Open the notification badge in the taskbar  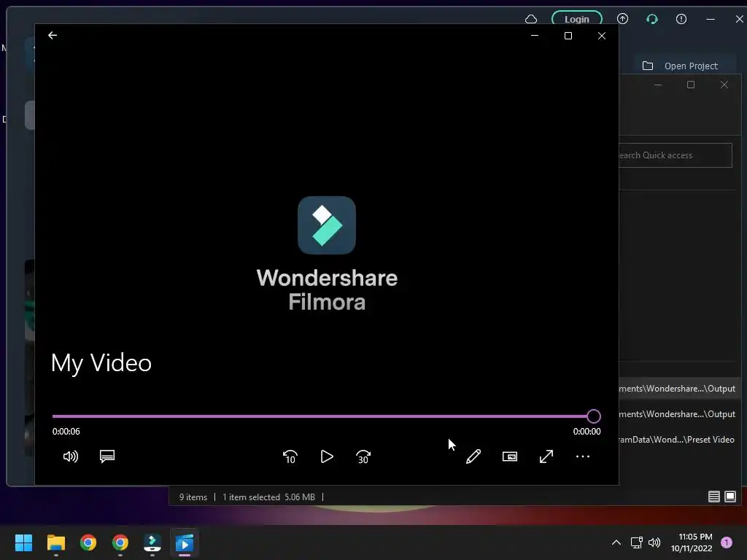[727, 542]
